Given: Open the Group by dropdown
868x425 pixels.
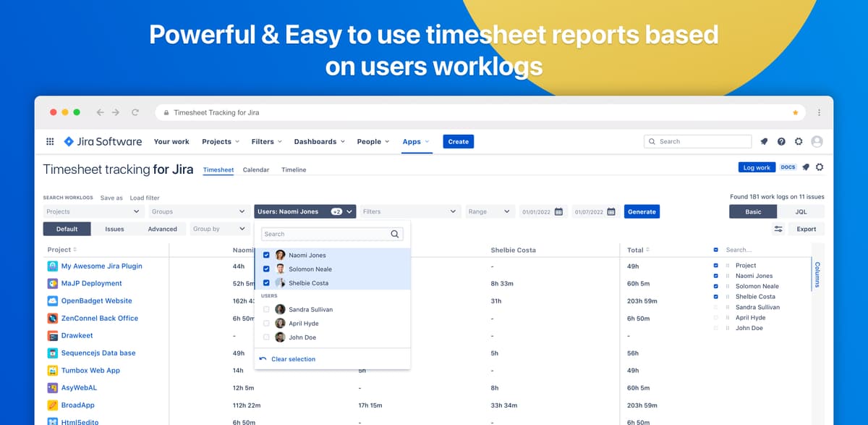Looking at the screenshot, I should click(219, 229).
